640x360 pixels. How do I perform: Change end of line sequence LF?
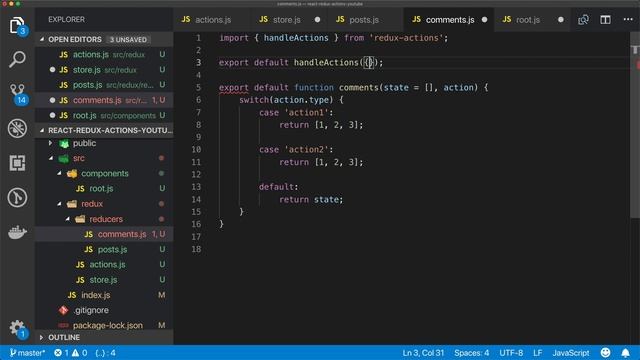click(538, 353)
